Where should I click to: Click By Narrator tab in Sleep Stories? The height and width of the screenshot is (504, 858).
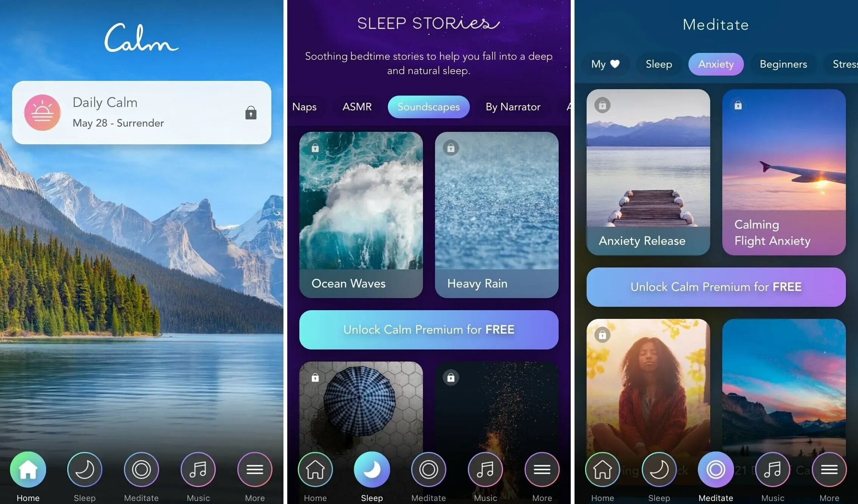pyautogui.click(x=513, y=107)
